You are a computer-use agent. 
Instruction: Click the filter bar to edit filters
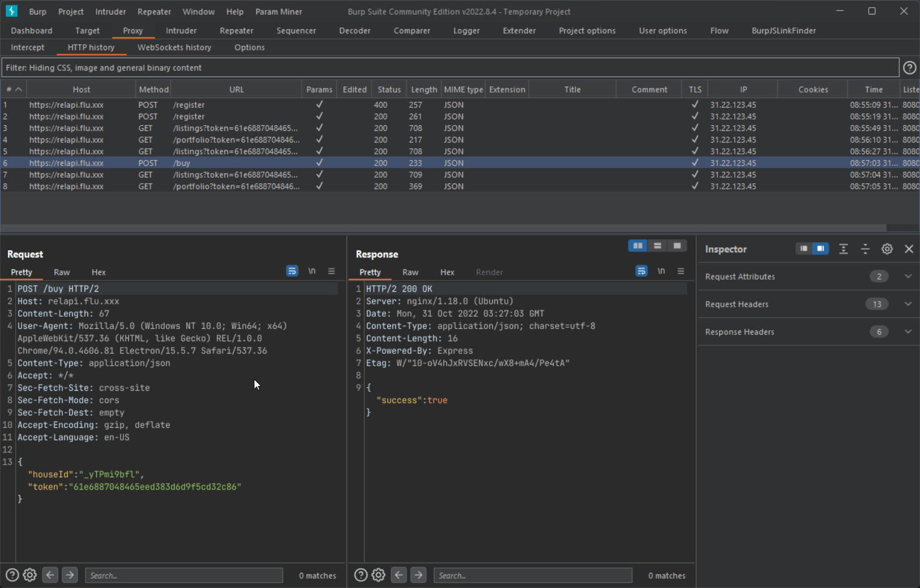pos(450,68)
